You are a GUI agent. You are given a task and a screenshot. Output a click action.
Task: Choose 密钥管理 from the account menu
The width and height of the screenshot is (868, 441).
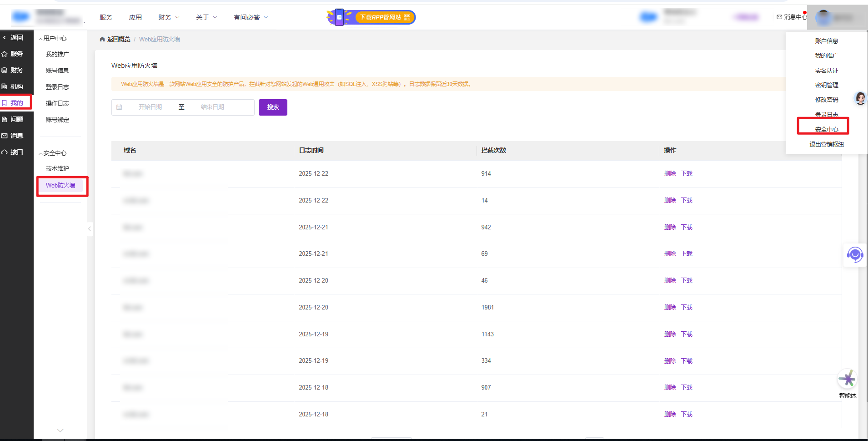tap(826, 85)
